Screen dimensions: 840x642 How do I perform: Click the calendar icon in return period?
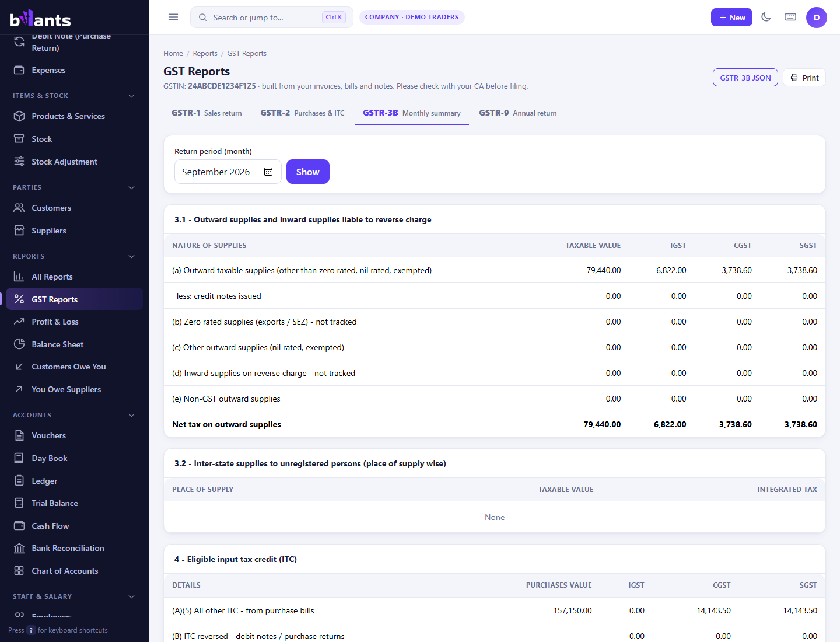pyautogui.click(x=268, y=172)
